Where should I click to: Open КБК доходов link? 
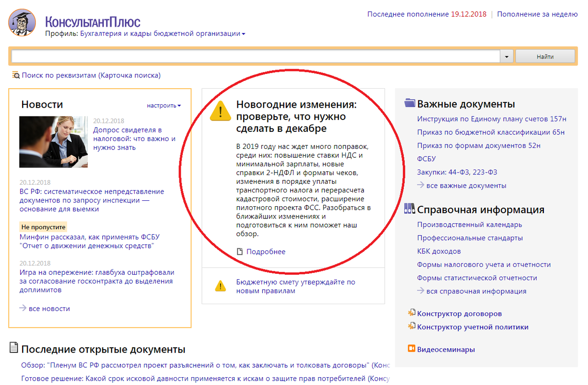pos(439,251)
